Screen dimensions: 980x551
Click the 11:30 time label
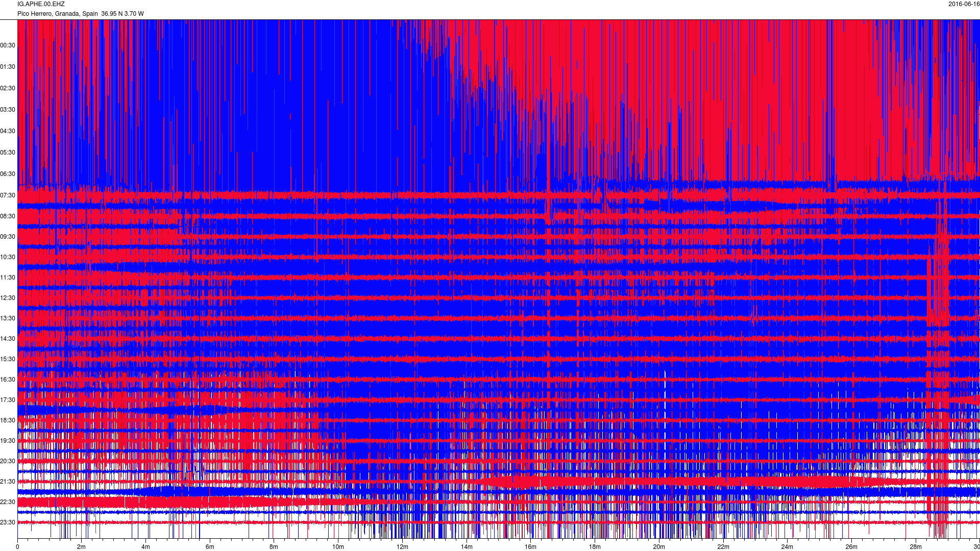[x=8, y=278]
